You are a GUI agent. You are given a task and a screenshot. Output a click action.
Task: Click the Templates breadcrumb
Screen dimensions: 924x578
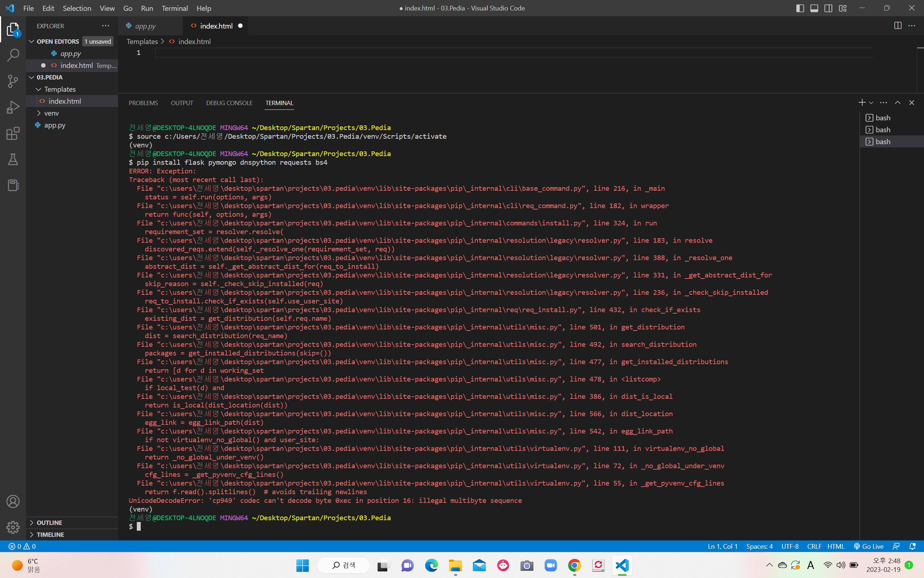[x=142, y=41]
